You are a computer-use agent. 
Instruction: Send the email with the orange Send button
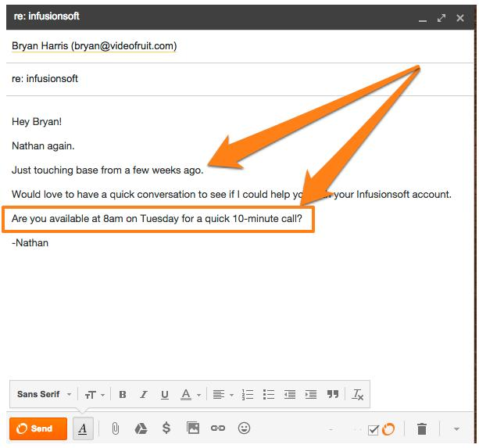(38, 428)
